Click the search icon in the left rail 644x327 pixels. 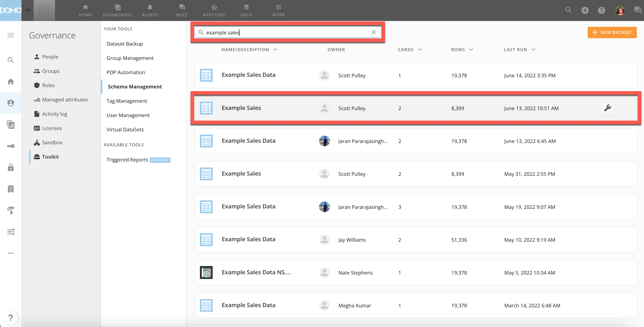(11, 60)
